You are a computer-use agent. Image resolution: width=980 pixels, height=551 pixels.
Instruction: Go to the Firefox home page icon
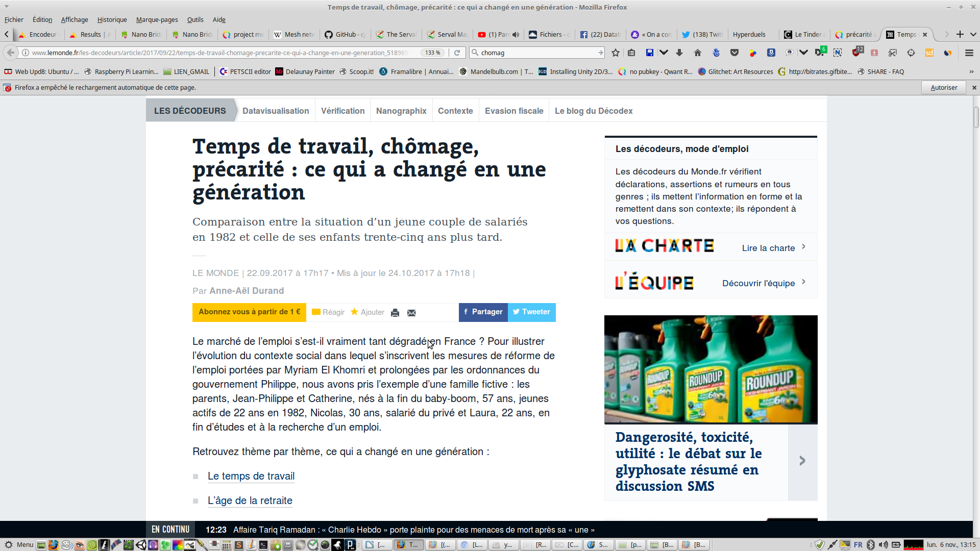point(698,53)
